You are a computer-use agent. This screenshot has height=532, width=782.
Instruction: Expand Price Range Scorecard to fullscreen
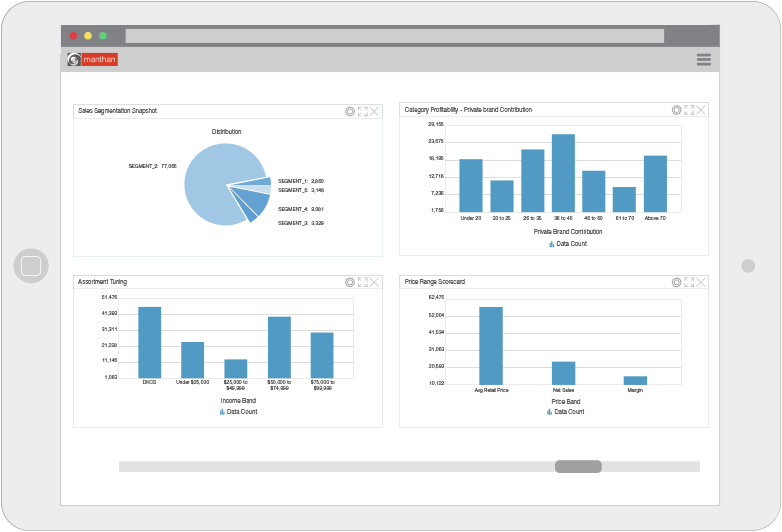coord(689,283)
